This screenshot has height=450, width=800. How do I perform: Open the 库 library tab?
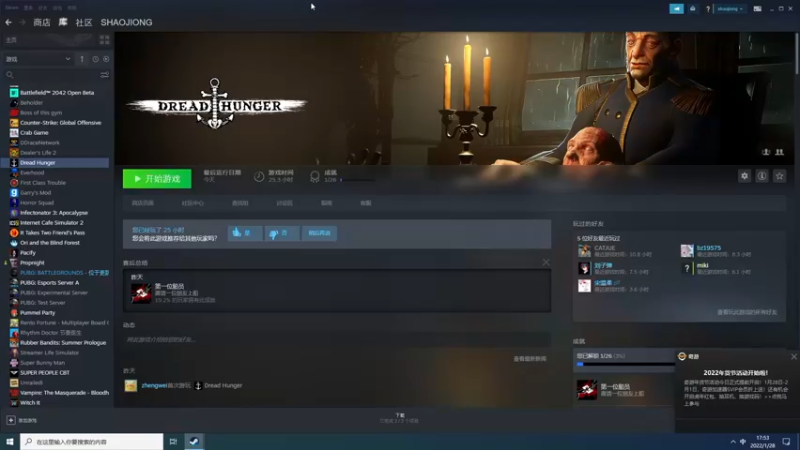pyautogui.click(x=63, y=22)
